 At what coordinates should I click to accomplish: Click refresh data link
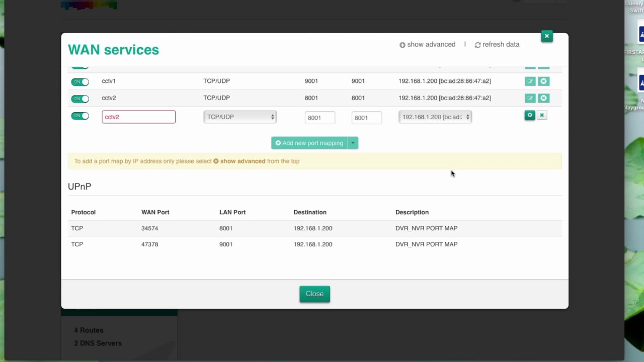point(497,44)
